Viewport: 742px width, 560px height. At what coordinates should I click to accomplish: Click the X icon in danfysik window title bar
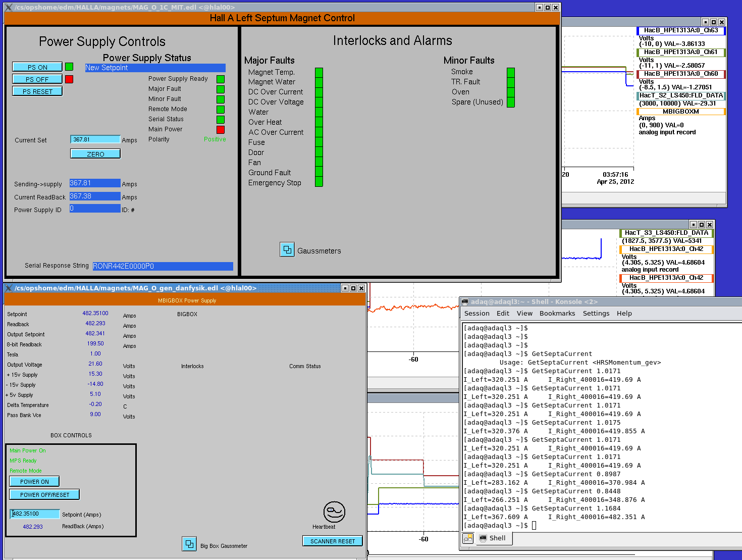(x=9, y=288)
